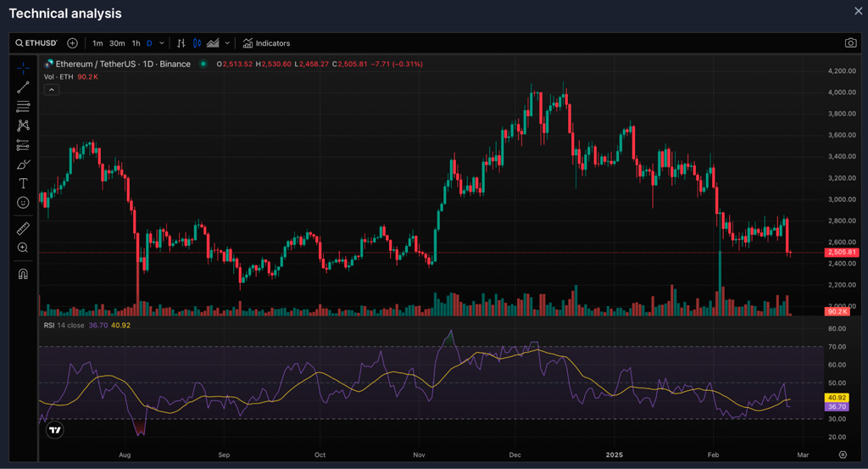Select the crosshair cursor tool
This screenshot has height=469, width=868.
click(23, 68)
